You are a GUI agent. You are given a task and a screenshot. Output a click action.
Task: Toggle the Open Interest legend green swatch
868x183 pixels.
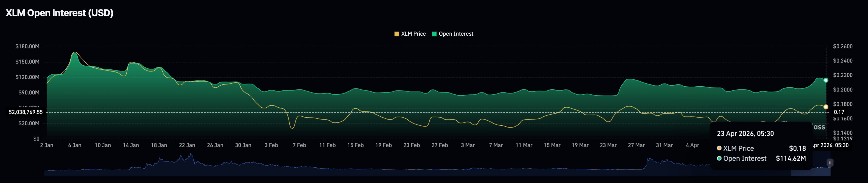point(434,34)
